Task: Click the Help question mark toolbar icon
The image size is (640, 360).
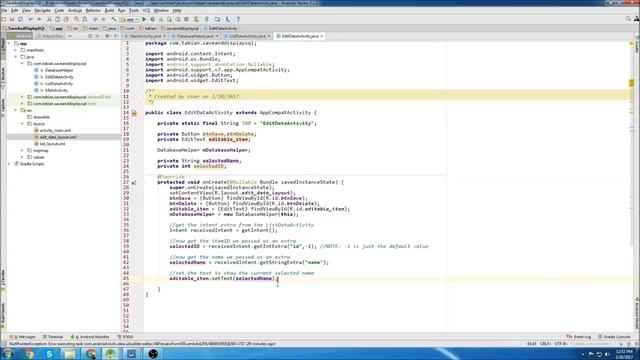Action: 238,19
